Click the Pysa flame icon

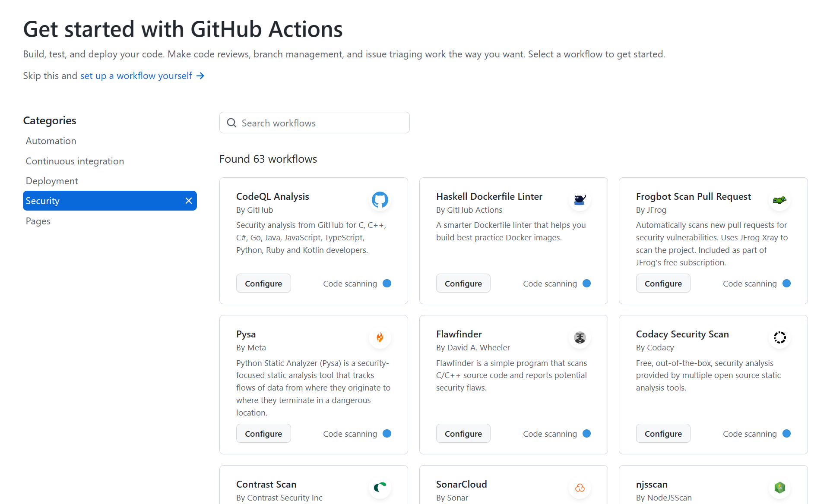(380, 338)
